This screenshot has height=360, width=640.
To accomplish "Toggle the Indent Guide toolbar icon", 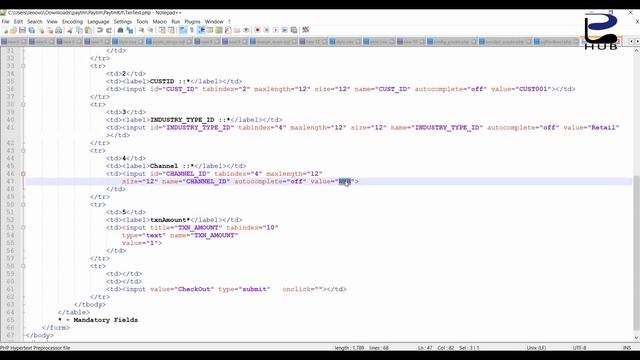I will pos(201,30).
